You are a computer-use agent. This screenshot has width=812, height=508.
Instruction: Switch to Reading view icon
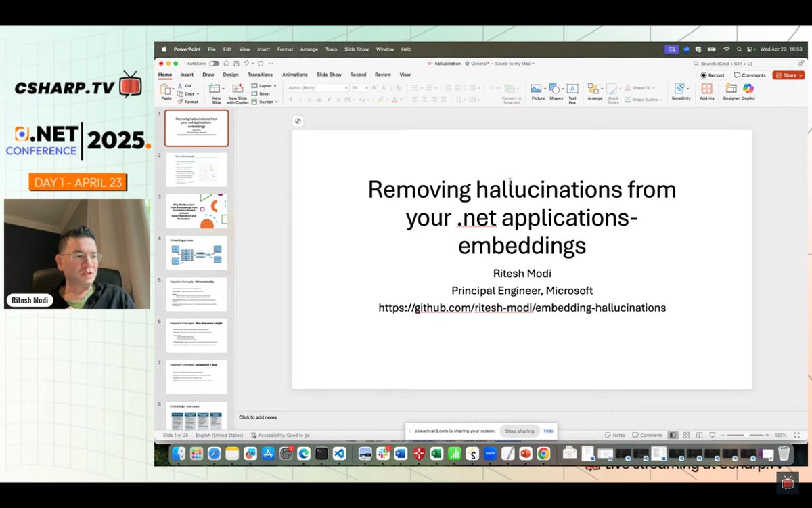(x=699, y=435)
